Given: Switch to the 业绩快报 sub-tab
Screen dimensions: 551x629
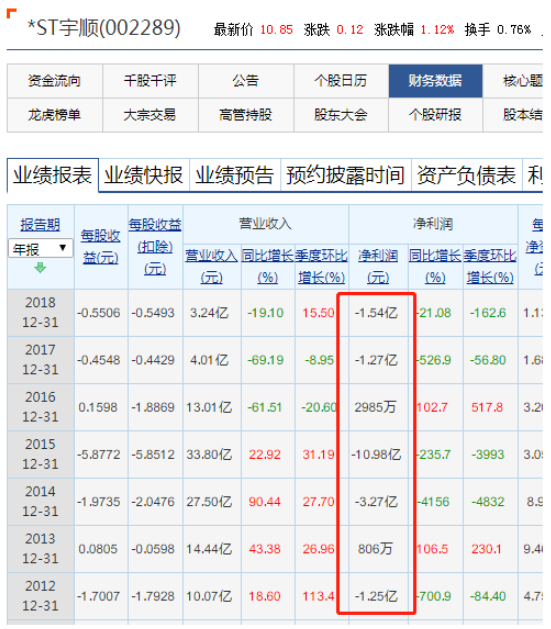Looking at the screenshot, I should [144, 175].
